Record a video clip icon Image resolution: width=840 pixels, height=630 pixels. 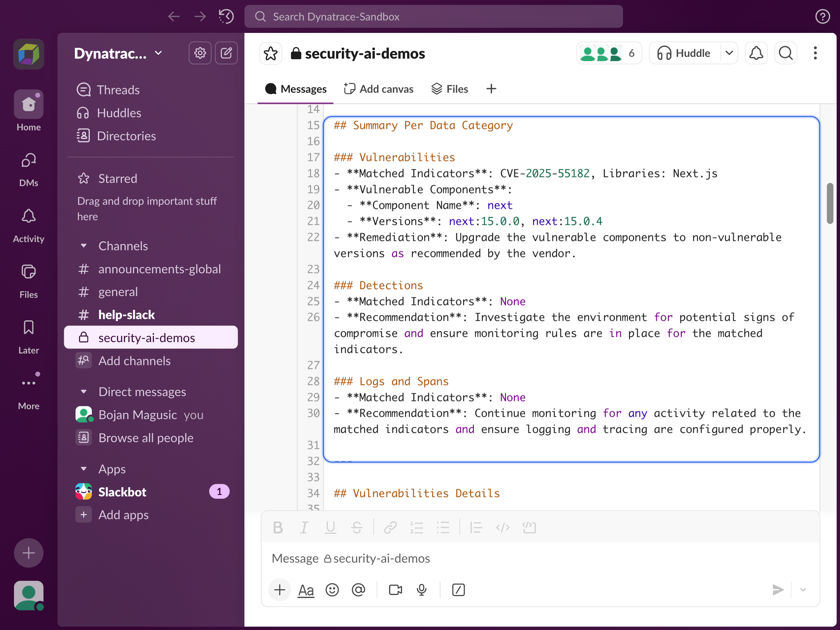pyautogui.click(x=395, y=590)
